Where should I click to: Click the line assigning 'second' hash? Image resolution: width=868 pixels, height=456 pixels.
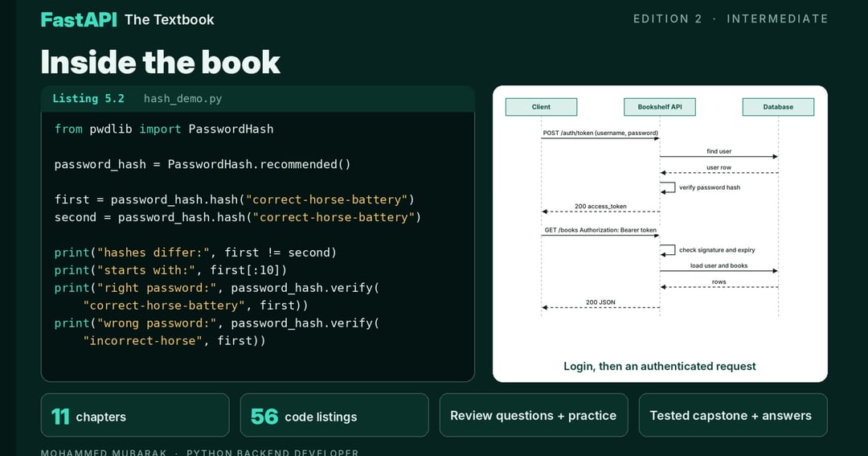point(237,217)
